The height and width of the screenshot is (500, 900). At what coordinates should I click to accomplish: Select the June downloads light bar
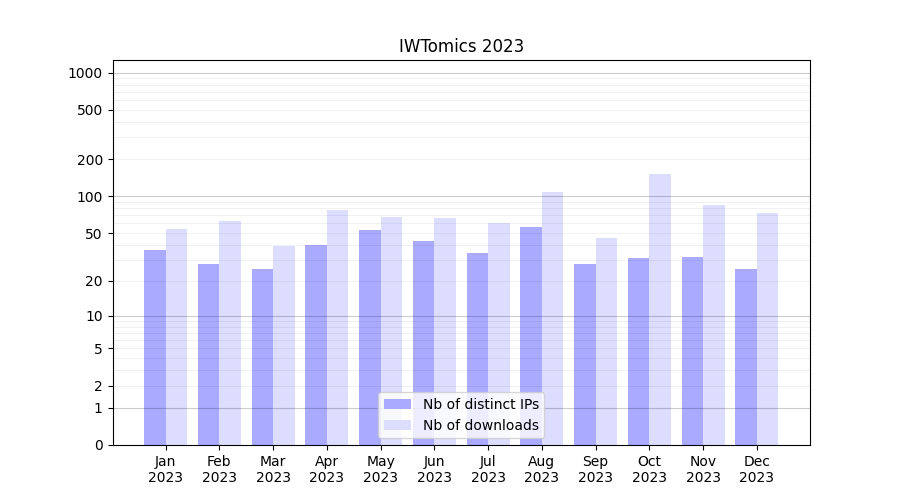pyautogui.click(x=445, y=331)
